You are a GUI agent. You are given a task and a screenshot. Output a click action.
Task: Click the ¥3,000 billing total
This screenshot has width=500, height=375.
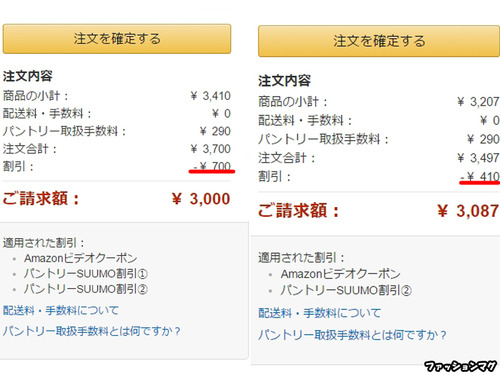pos(201,199)
